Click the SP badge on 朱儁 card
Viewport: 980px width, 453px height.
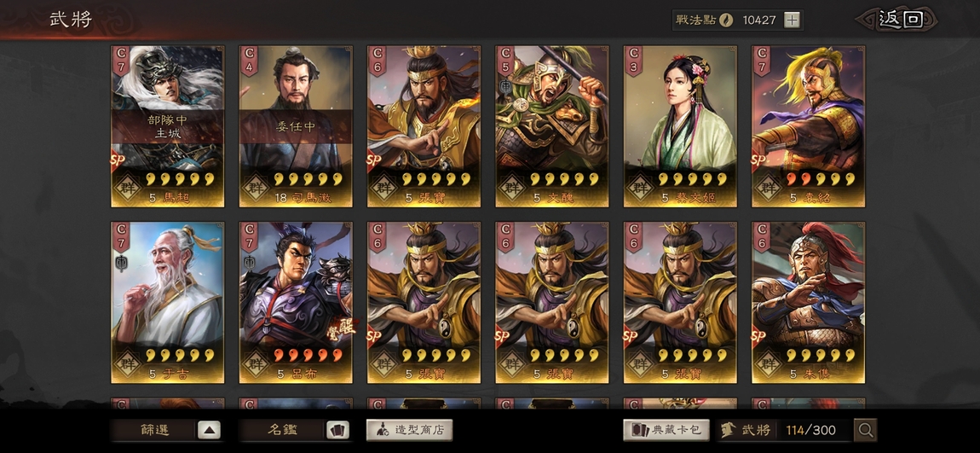[x=758, y=337]
